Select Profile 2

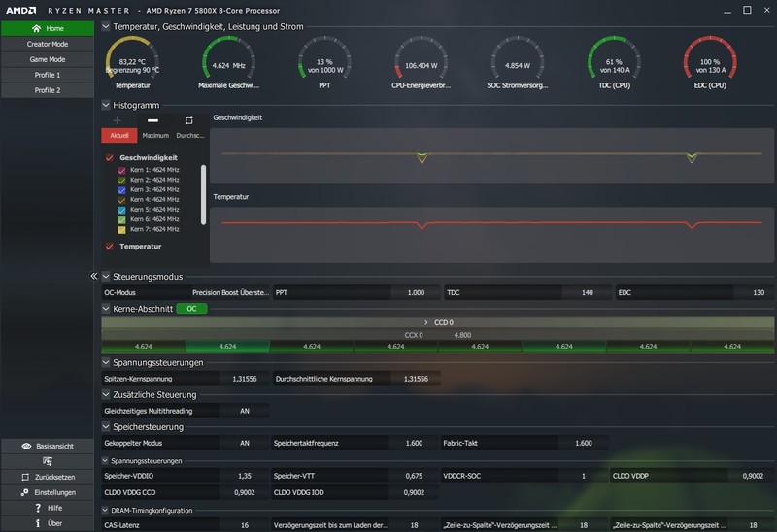click(x=47, y=90)
